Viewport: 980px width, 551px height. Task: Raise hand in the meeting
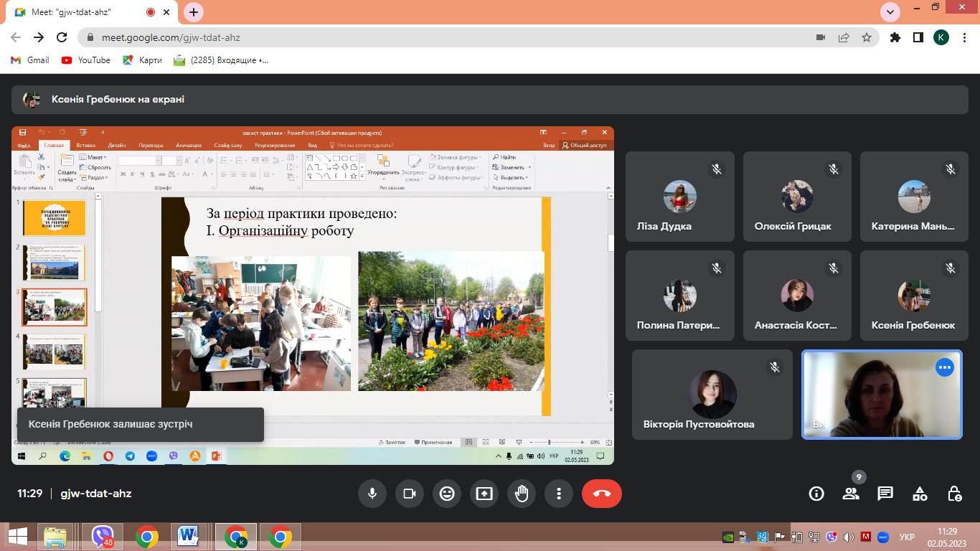click(522, 494)
